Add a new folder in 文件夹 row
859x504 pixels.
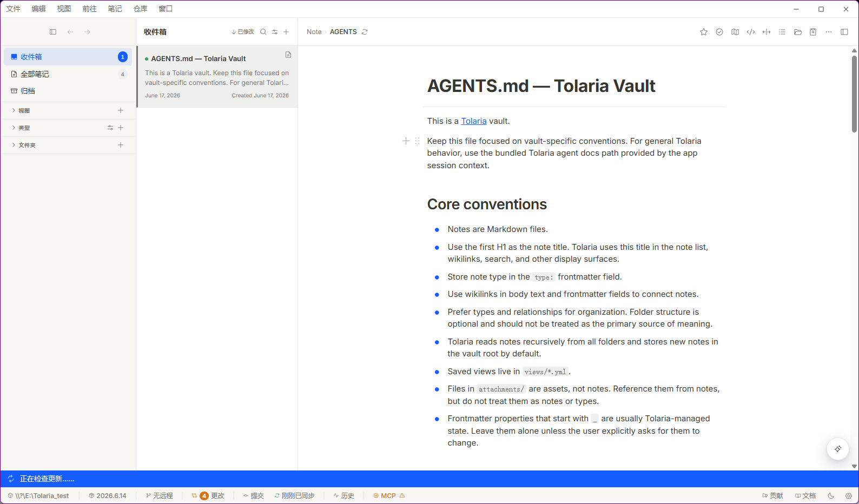(121, 145)
